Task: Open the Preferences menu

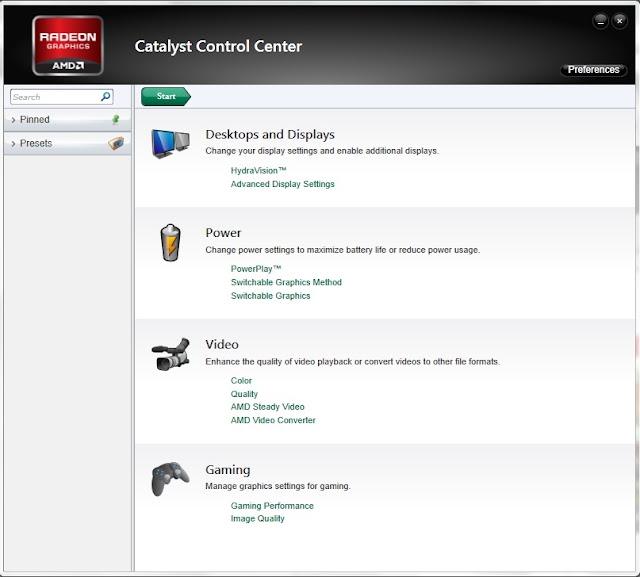Action: [x=593, y=70]
